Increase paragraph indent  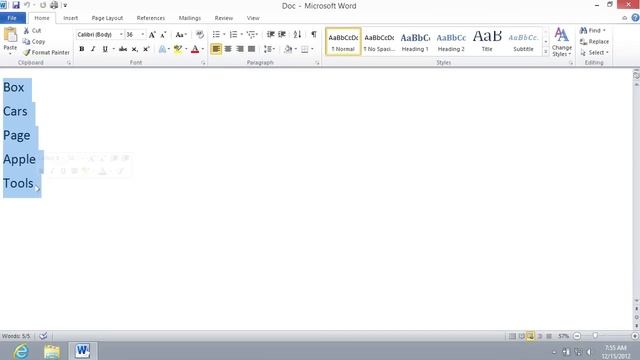click(x=282, y=35)
